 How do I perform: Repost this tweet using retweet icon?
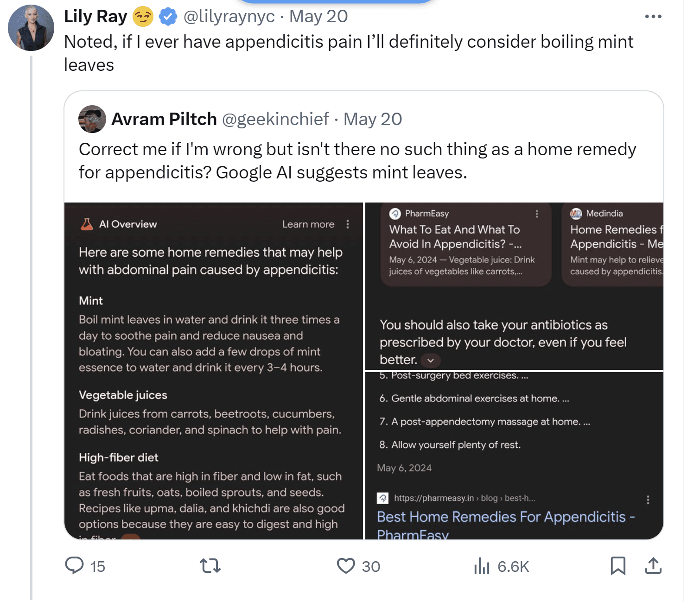[210, 566]
